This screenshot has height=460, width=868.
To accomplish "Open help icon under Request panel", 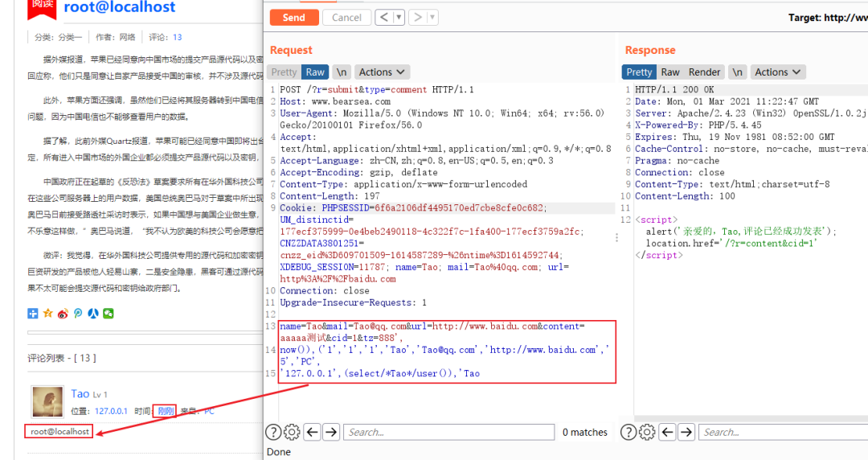I will point(273,432).
